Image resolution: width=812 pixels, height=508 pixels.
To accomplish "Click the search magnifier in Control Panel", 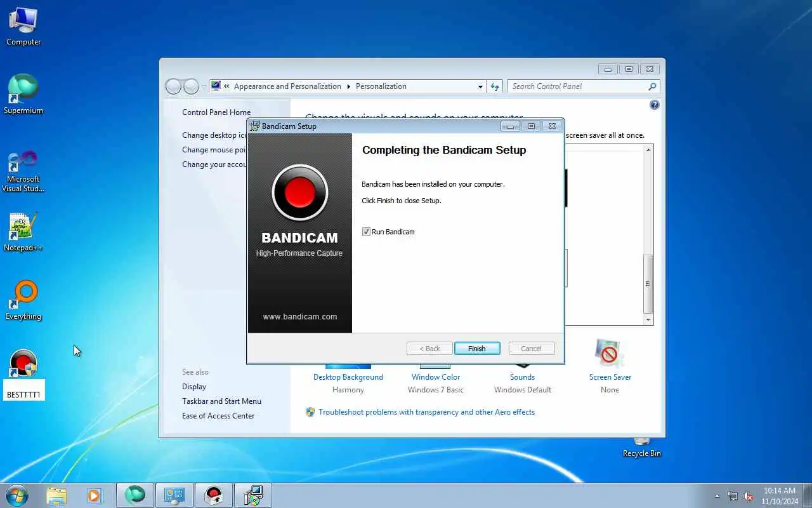I will pos(652,86).
